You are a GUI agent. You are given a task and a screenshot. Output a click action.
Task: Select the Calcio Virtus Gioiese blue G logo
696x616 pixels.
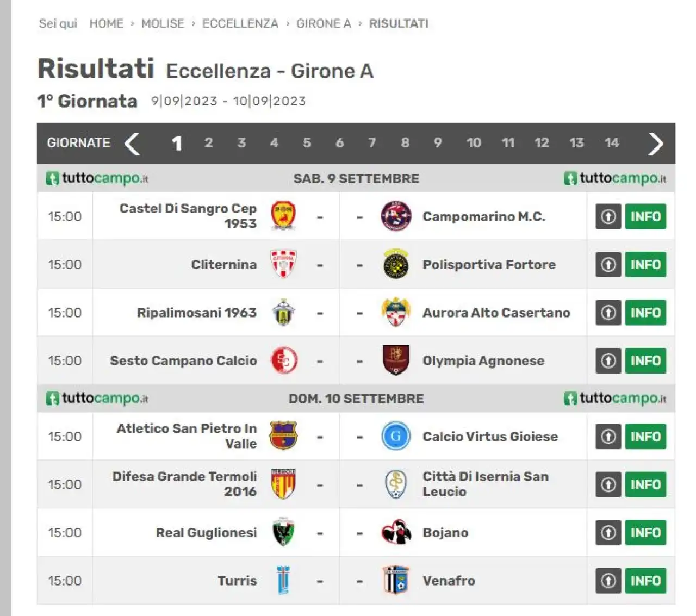coord(396,436)
